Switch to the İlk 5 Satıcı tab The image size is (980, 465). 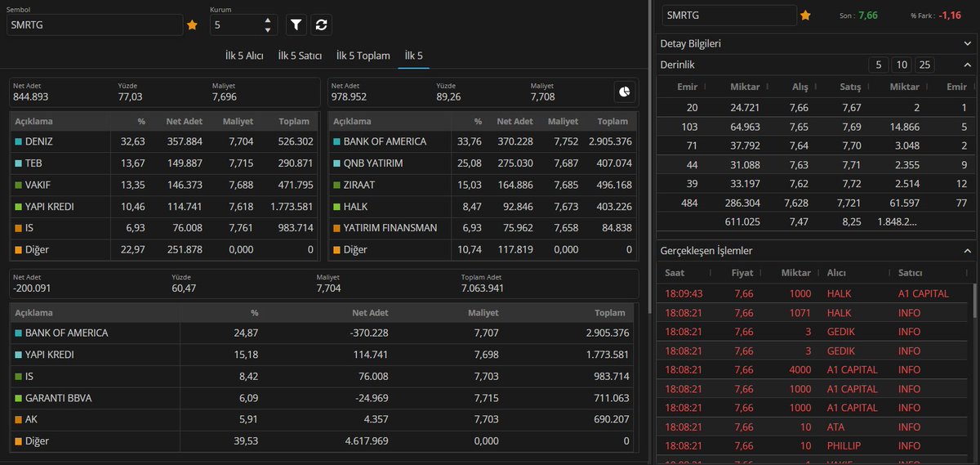click(299, 56)
